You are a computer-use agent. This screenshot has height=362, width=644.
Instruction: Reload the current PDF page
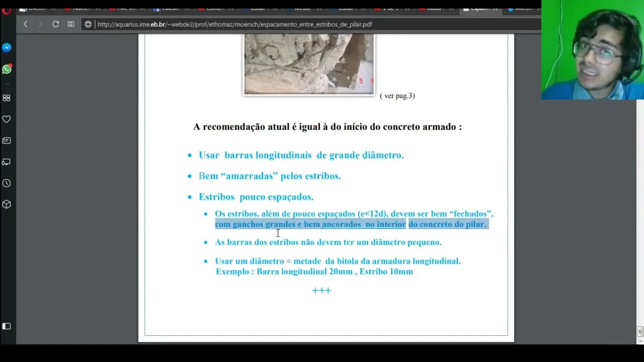pyautogui.click(x=56, y=24)
